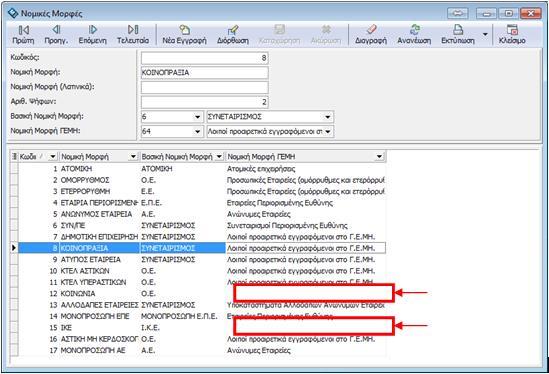
Task: Open the ΣΥΝΕΤΑΙΡΙΣΜΟΣ dropdown in the form
Action: [x=328, y=117]
